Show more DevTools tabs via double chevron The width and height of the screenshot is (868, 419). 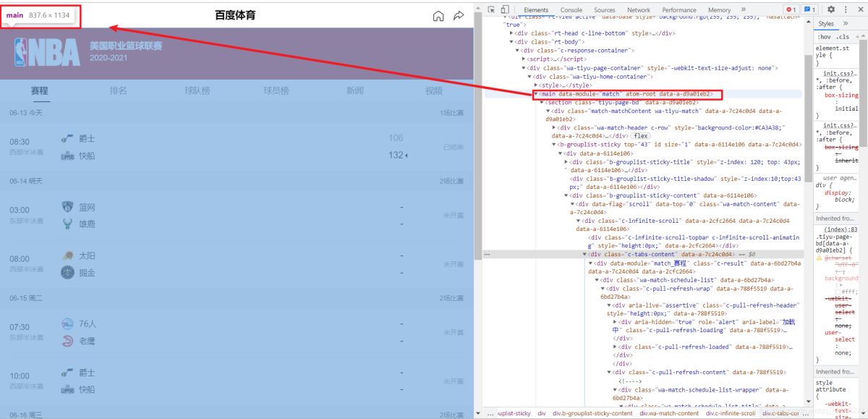(x=743, y=9)
